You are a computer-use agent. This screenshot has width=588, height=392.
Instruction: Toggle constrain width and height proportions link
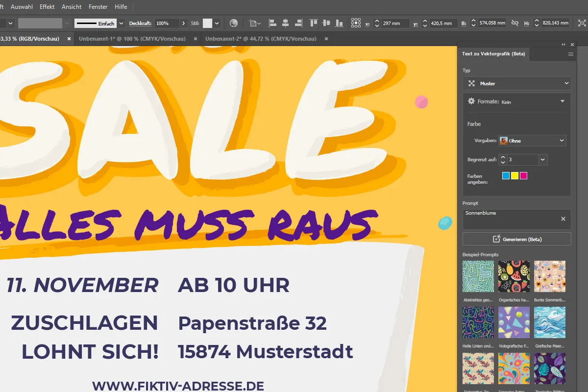[x=514, y=23]
